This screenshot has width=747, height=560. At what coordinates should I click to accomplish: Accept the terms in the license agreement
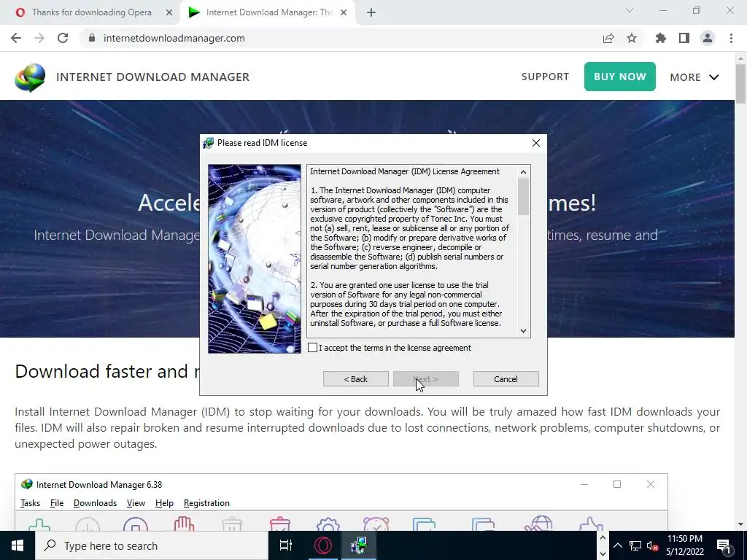(312, 348)
